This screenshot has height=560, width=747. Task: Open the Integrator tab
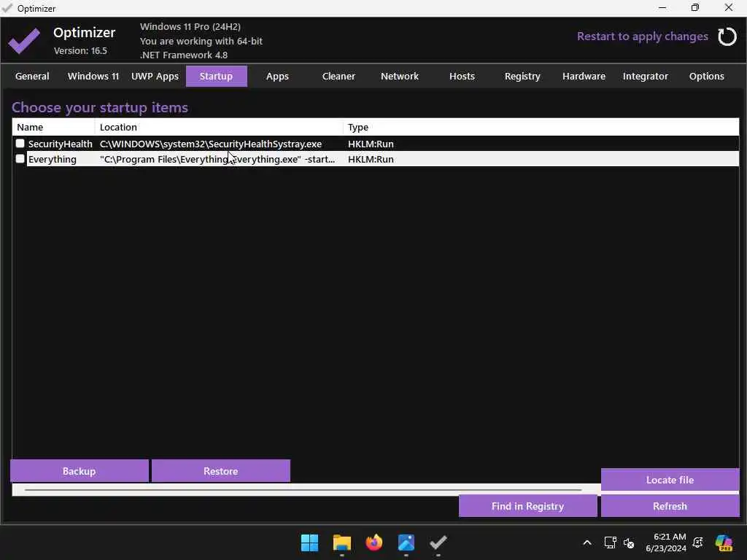click(x=646, y=76)
